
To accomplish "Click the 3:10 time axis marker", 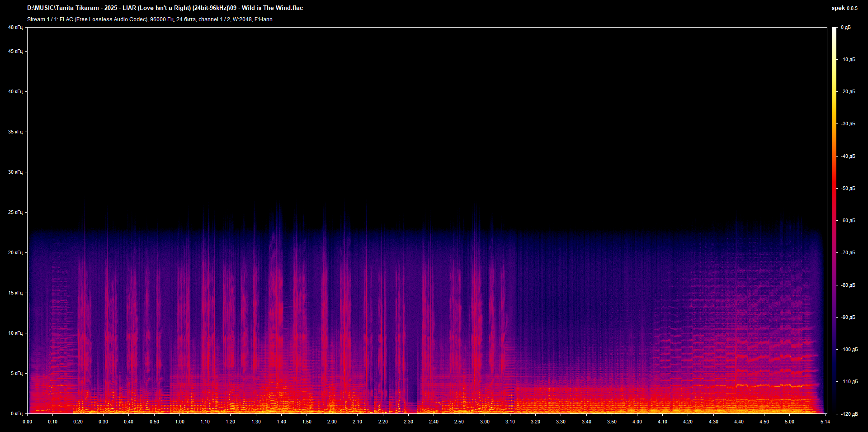I will [x=510, y=422].
